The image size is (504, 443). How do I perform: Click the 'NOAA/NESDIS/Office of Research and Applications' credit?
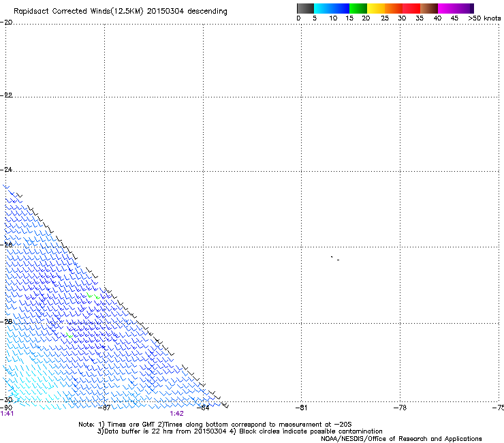coord(401,439)
